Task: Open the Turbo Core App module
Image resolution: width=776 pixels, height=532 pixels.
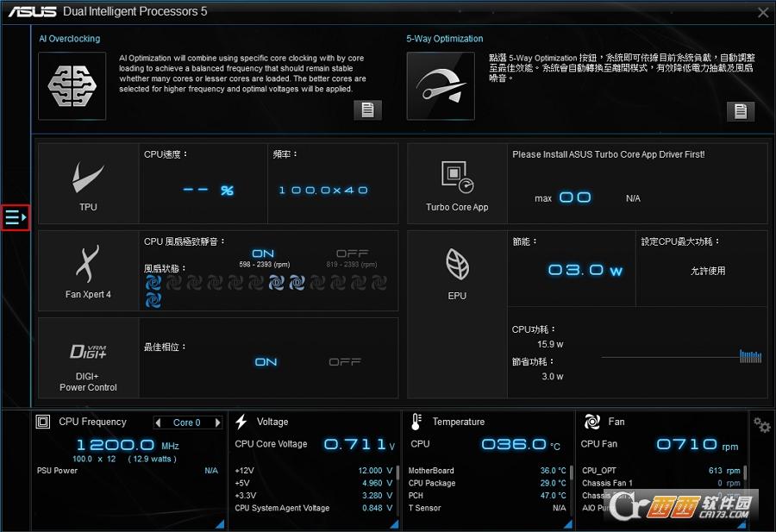Action: coord(457,183)
